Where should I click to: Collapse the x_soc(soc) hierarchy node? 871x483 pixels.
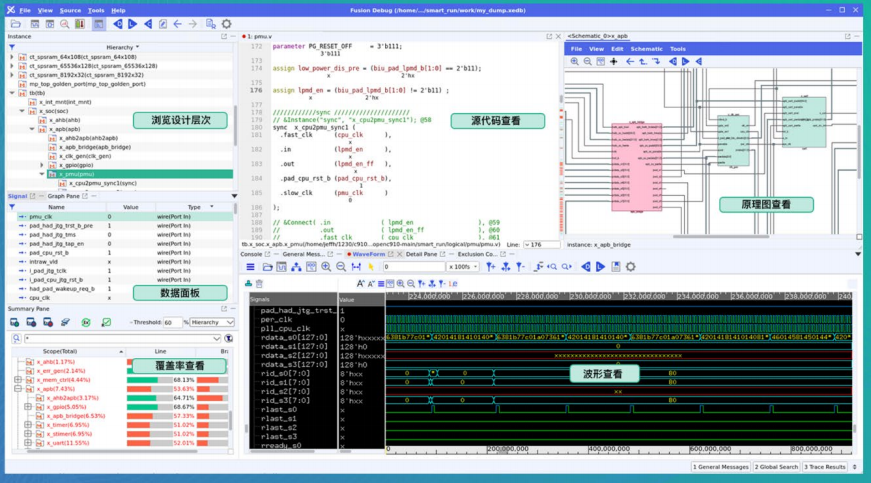tap(22, 111)
